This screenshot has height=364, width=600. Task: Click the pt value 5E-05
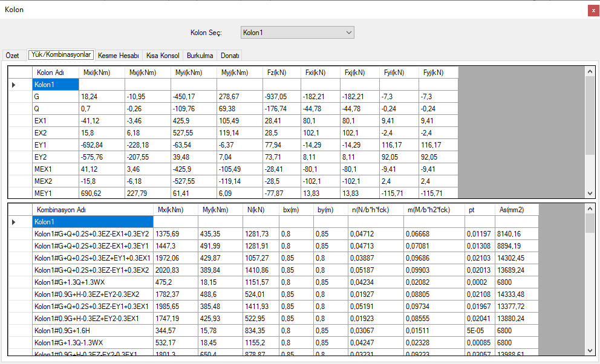[480, 331]
